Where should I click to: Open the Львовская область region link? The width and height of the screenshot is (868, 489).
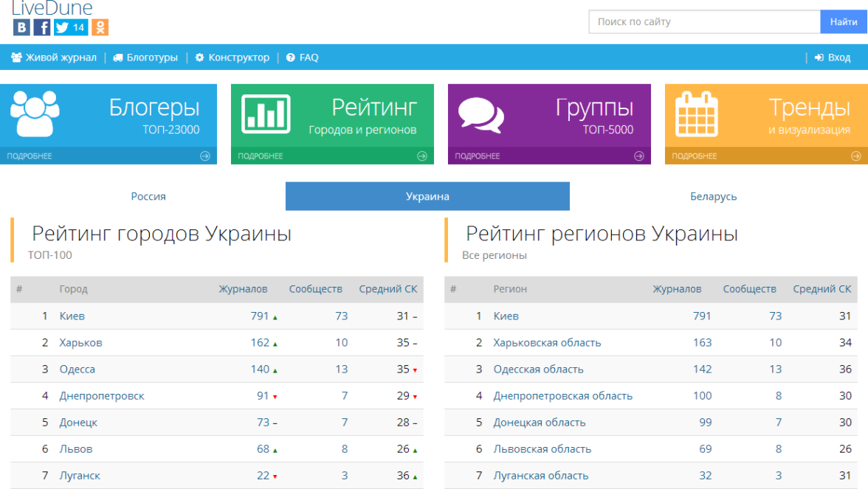pos(542,449)
